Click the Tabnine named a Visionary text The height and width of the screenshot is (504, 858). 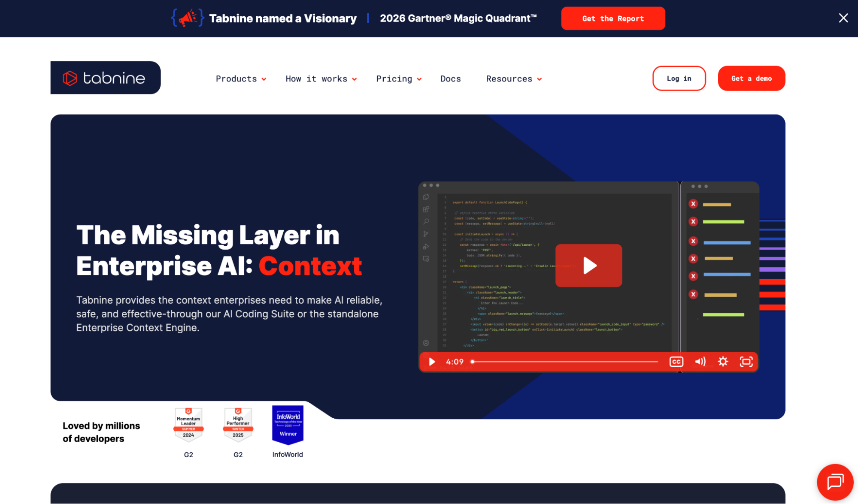click(x=283, y=18)
